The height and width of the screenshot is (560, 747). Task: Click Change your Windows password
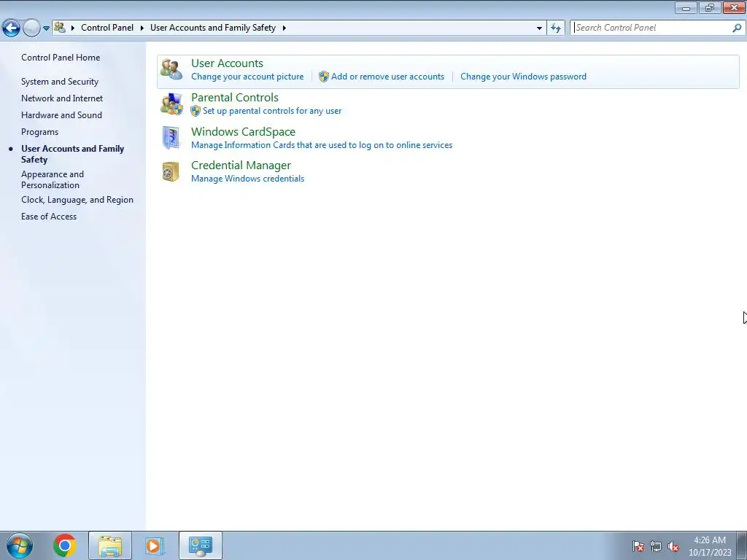click(523, 77)
